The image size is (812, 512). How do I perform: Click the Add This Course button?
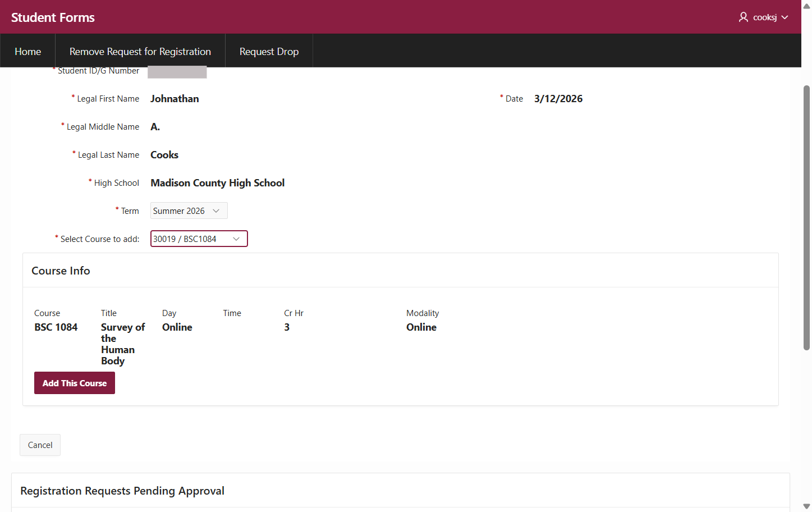75,383
